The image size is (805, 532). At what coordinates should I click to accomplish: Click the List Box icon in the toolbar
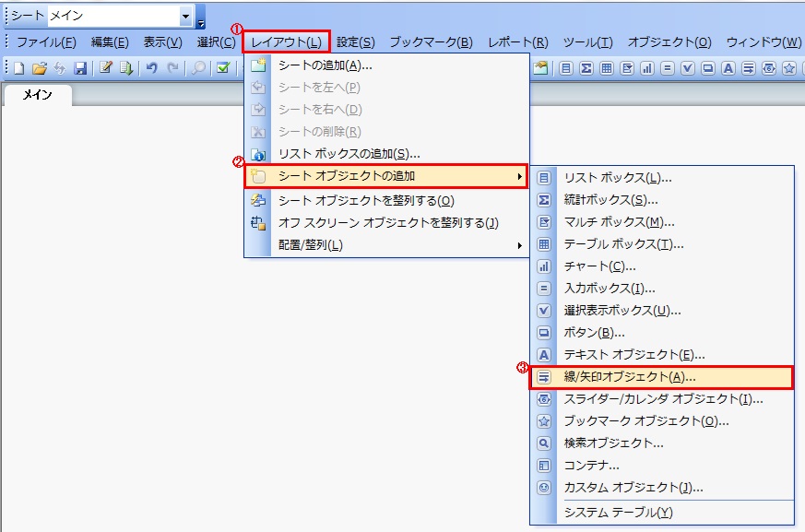coord(566,68)
